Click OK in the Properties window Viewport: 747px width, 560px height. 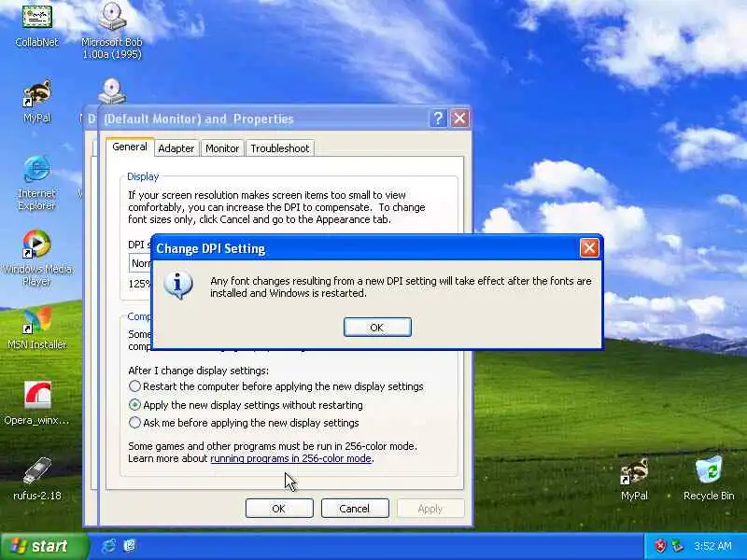[x=279, y=508]
